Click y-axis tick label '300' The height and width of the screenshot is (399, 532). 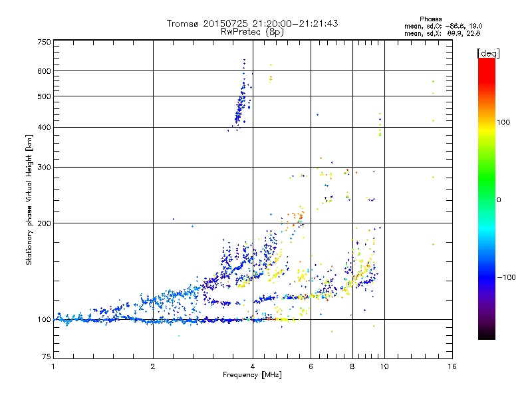44,167
